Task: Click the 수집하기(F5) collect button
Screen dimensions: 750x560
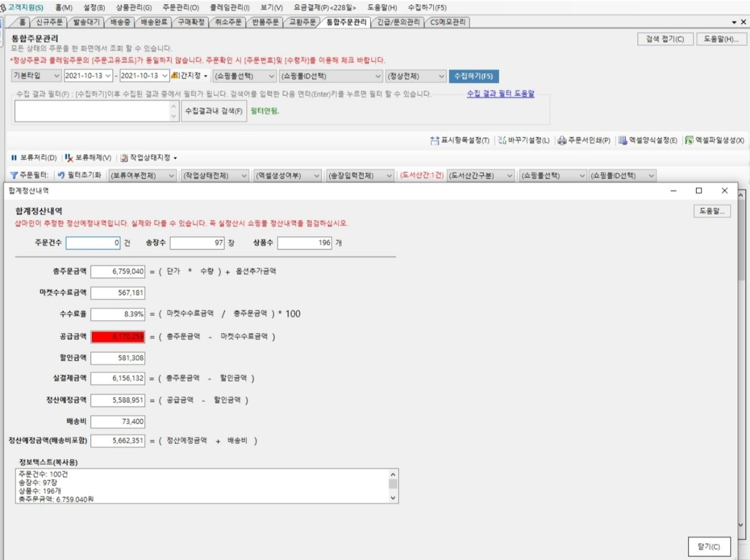Action: [474, 76]
